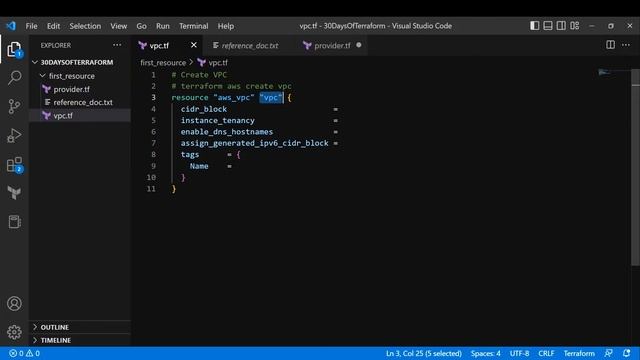Close the vpc.tf editor tab

click(194, 45)
